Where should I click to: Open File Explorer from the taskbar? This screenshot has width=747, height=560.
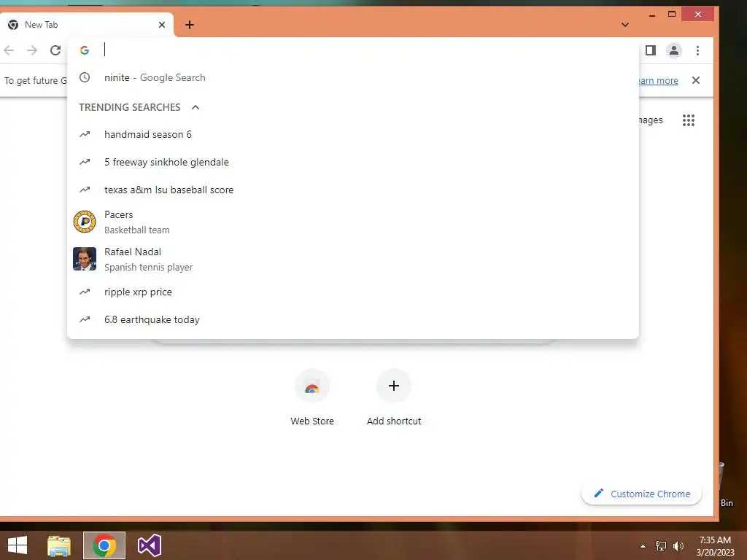click(x=59, y=545)
